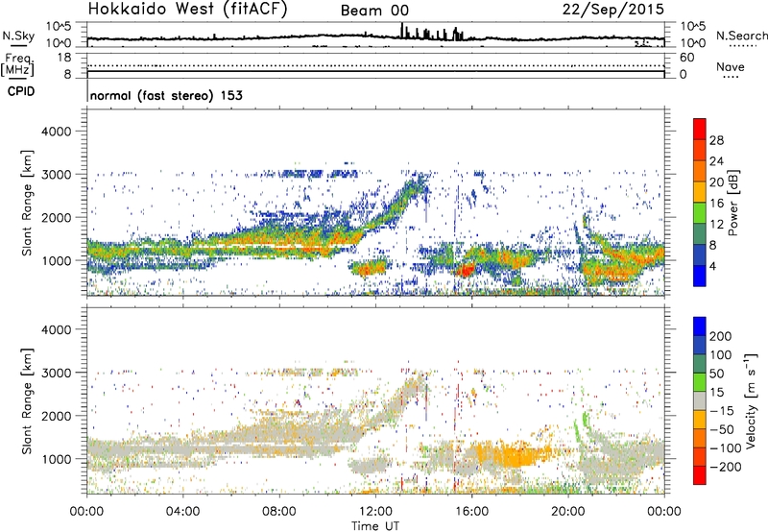Select the "Velocity [m s-1]" colorbar title
The height and width of the screenshot is (532, 768).
tap(751, 400)
